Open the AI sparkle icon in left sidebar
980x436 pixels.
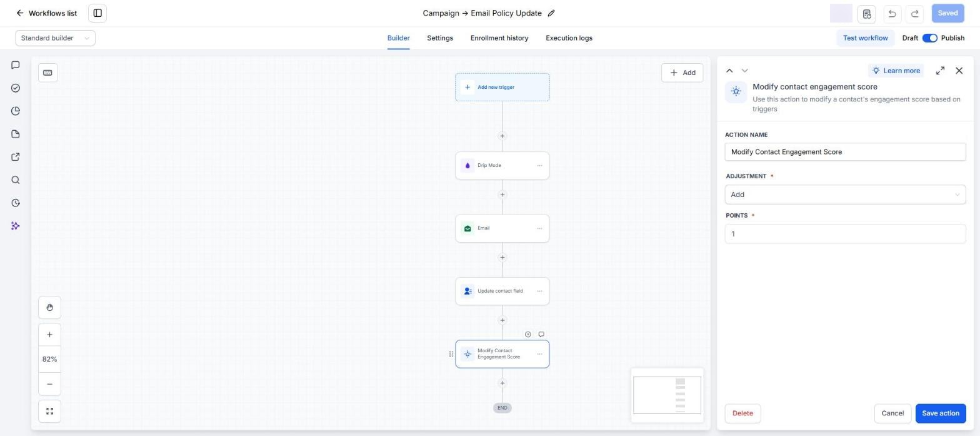[16, 226]
